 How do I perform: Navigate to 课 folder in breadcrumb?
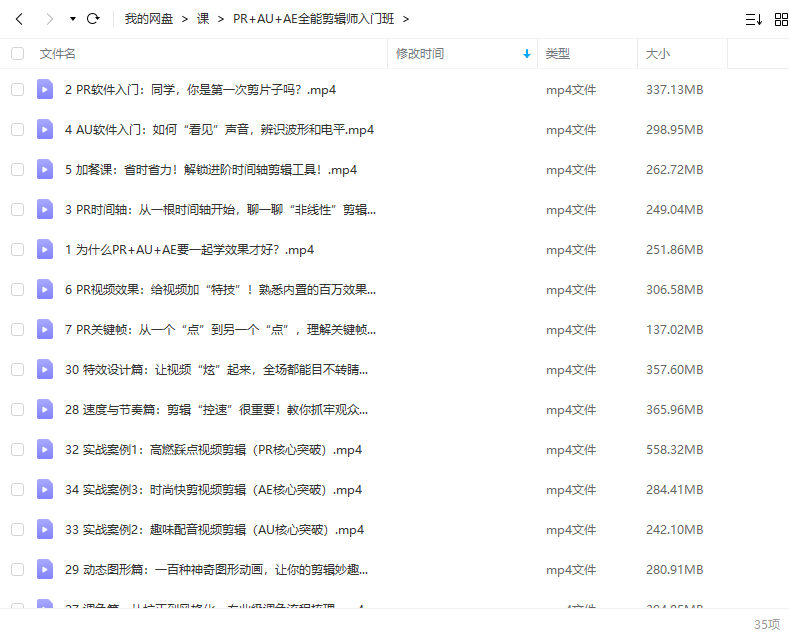[x=203, y=19]
